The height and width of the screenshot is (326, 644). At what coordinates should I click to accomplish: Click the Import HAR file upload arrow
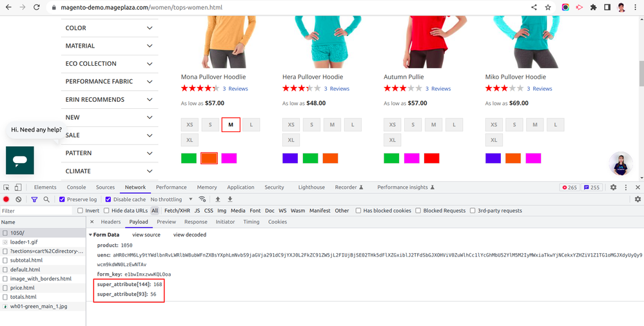[218, 200]
